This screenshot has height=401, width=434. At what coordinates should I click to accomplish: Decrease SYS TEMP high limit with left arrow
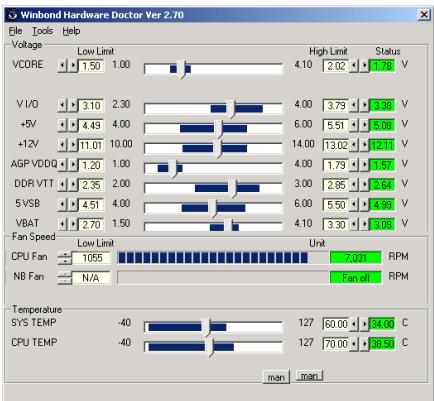pos(354,324)
